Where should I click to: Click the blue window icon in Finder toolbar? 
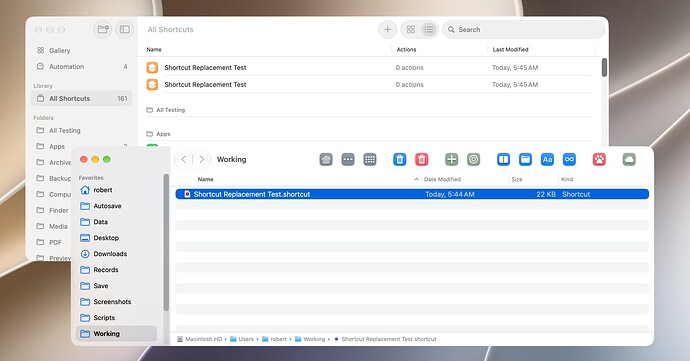pos(525,159)
